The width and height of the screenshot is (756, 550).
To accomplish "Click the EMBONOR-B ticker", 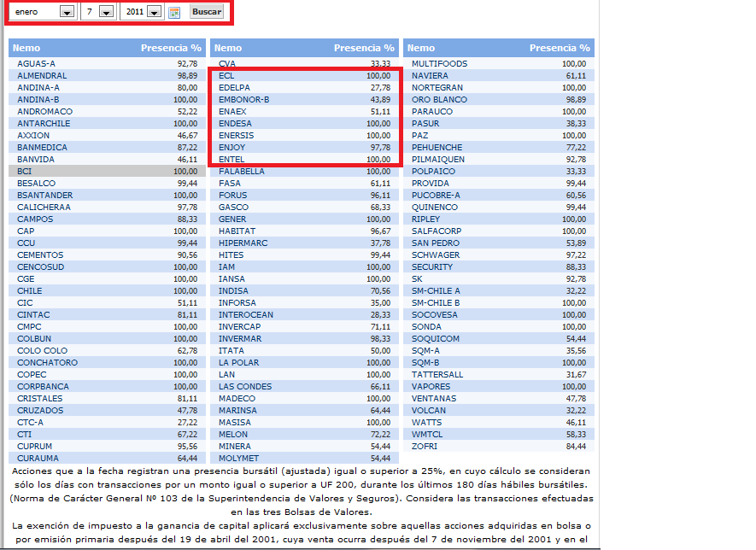I will [x=244, y=99].
